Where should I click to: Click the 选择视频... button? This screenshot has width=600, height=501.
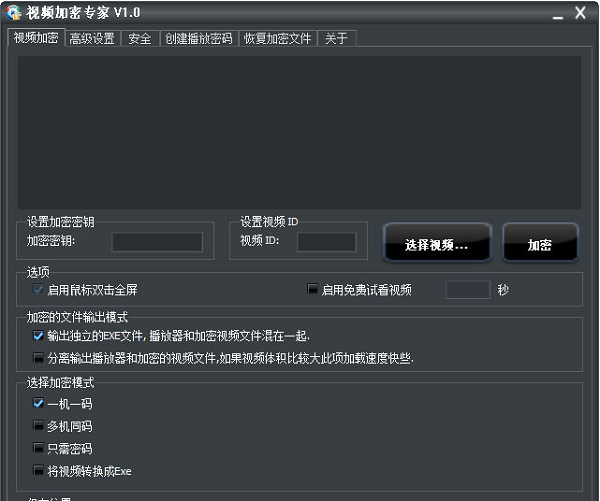437,243
